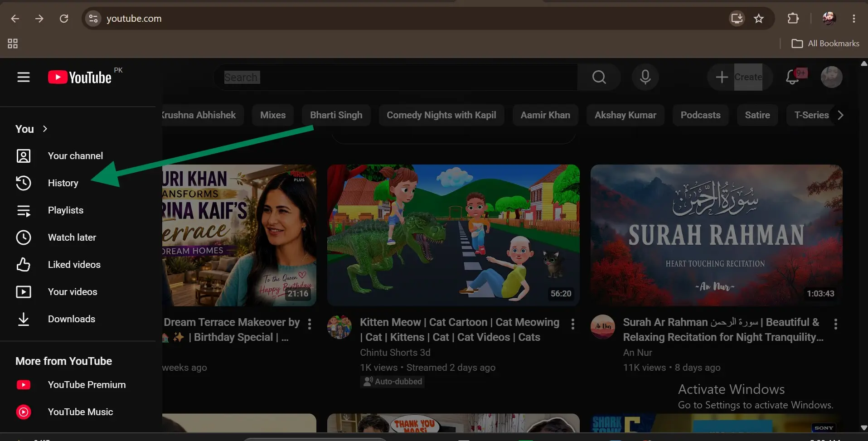Open the notifications bell
Viewport: 868px width, 441px height.
click(792, 78)
